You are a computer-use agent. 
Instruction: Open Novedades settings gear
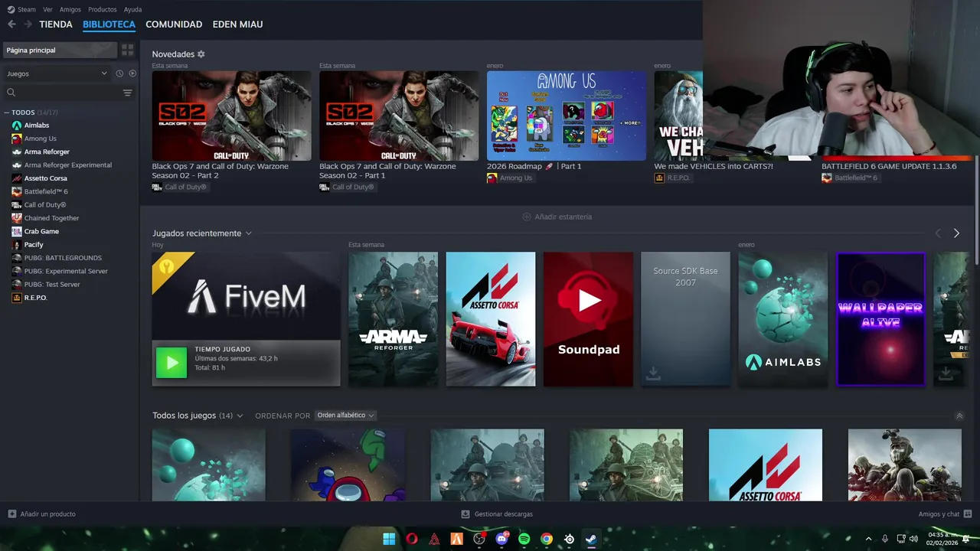coord(201,54)
